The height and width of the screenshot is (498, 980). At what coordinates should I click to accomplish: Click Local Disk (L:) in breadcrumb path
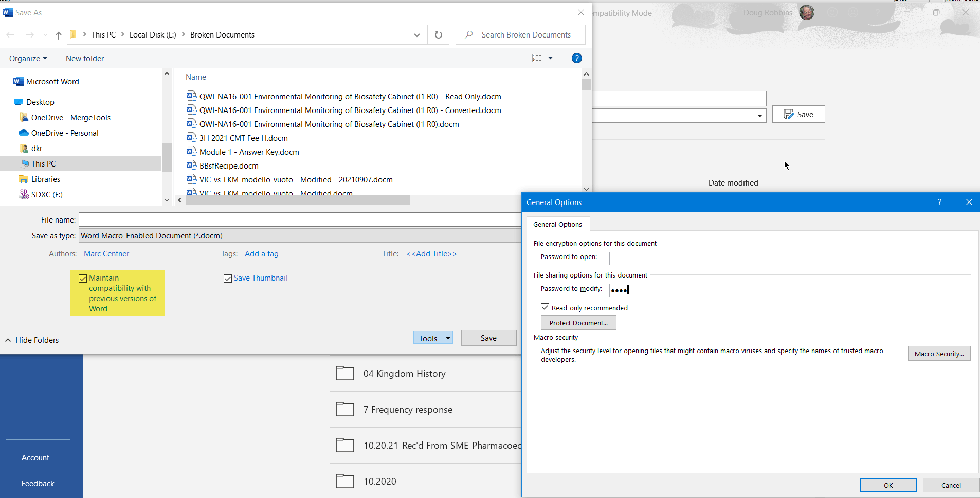[x=153, y=35]
